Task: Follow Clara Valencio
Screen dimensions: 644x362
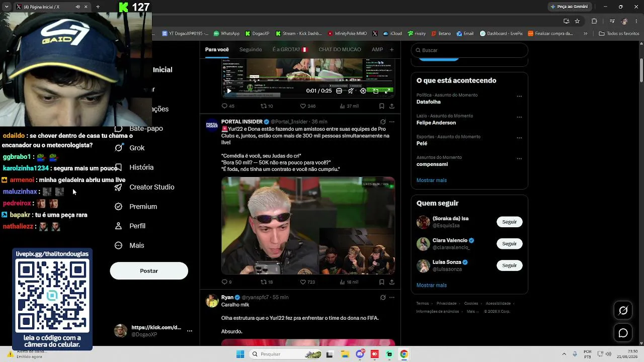Action: tap(509, 244)
